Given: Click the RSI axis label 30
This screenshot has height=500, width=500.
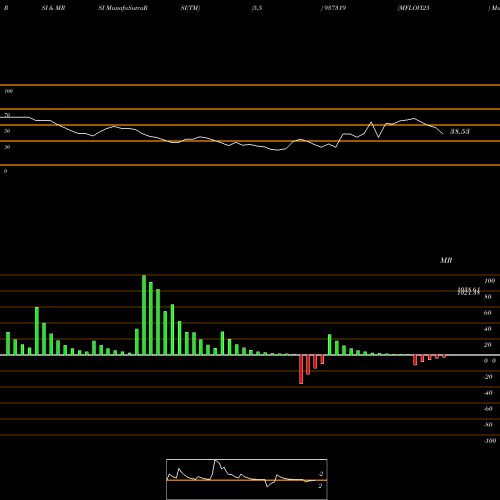Looking at the screenshot, I should coord(7,147).
